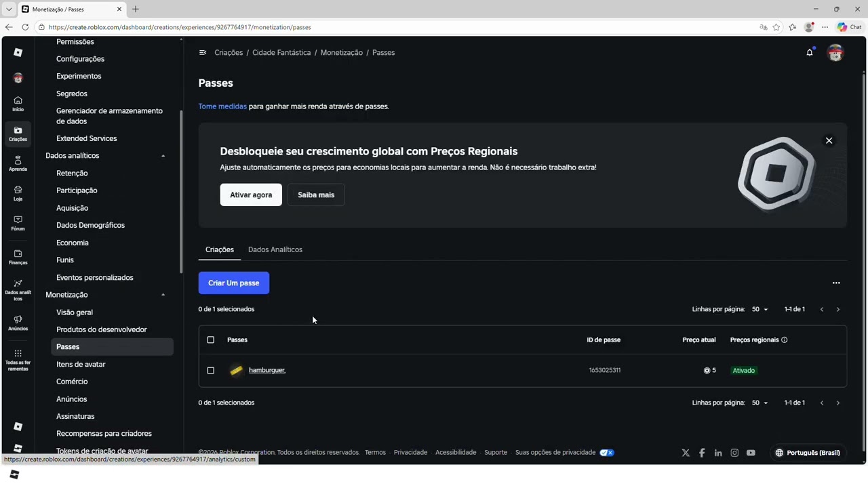Open the Termos footer link
The width and height of the screenshot is (868, 488).
pyautogui.click(x=375, y=453)
